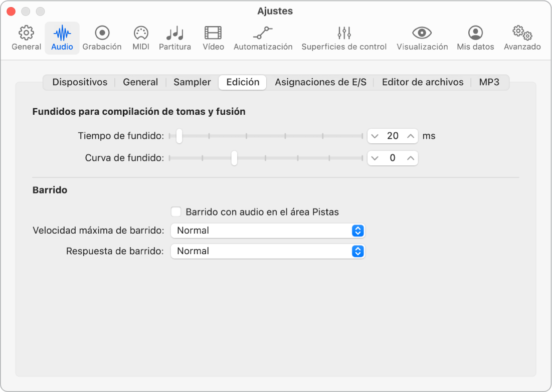Viewport: 552px width, 392px height.
Task: Open Automatización settings
Action: pyautogui.click(x=263, y=38)
